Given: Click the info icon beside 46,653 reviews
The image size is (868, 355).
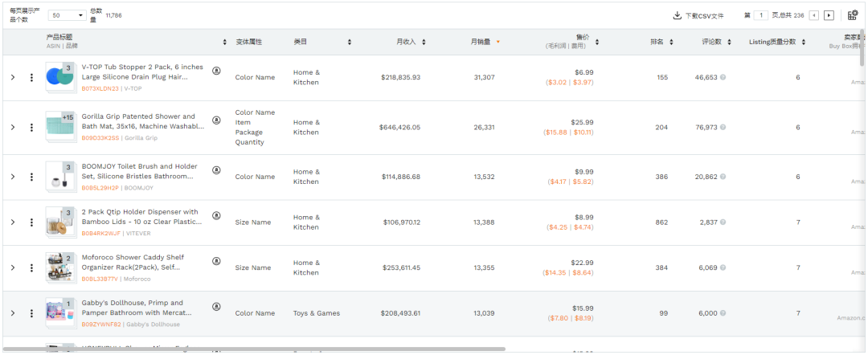Looking at the screenshot, I should [723, 77].
